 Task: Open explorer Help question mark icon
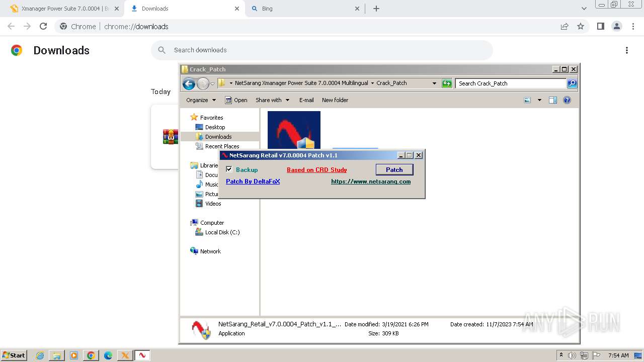click(567, 100)
